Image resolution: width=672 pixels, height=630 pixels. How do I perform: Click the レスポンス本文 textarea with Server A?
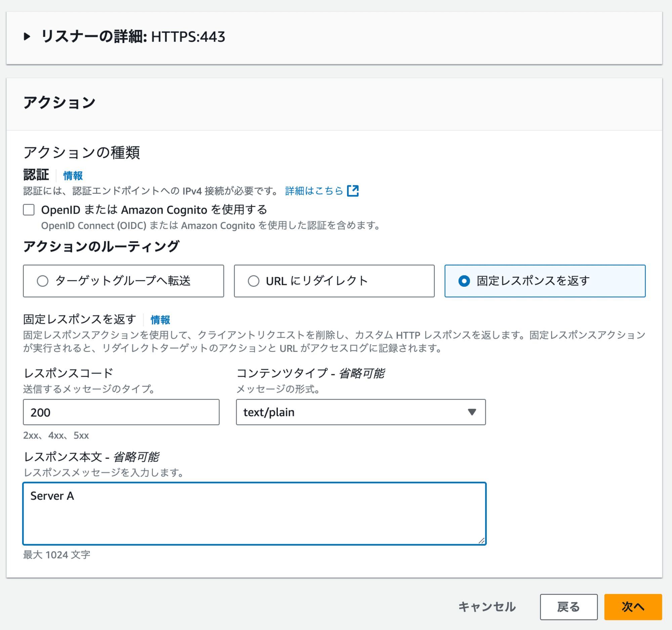pos(255,514)
